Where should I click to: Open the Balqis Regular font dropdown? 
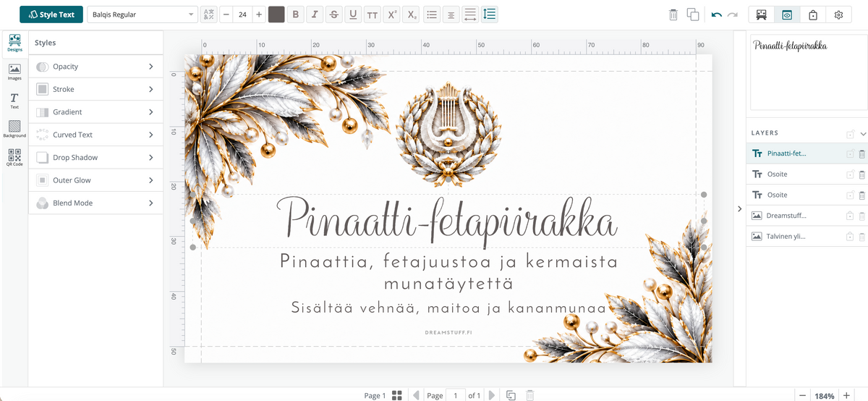pyautogui.click(x=142, y=14)
